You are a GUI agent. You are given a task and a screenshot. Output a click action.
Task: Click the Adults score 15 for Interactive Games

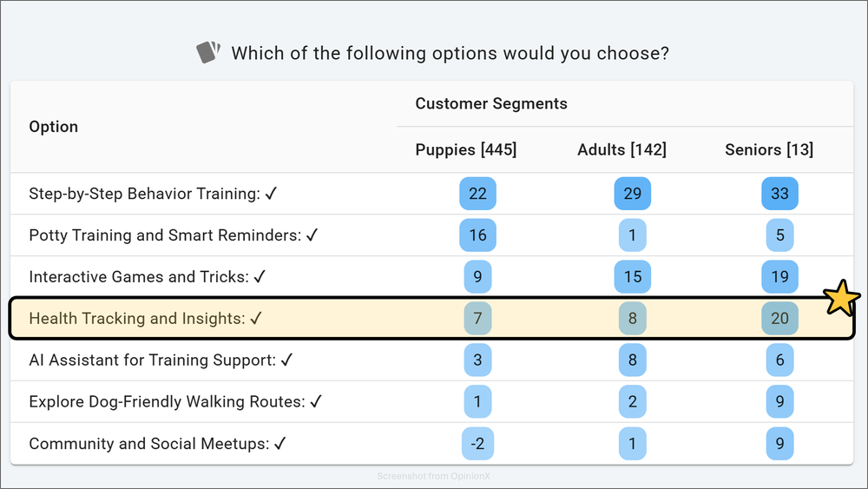(632, 277)
